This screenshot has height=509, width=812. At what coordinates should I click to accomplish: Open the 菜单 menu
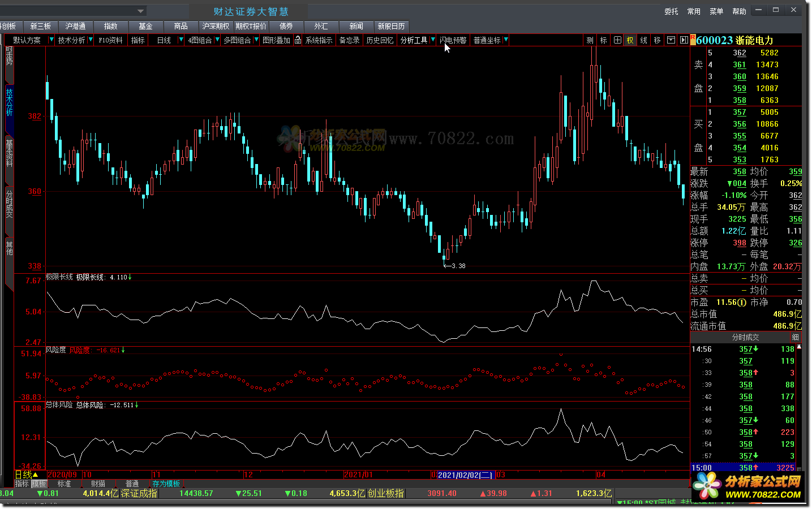coord(716,11)
